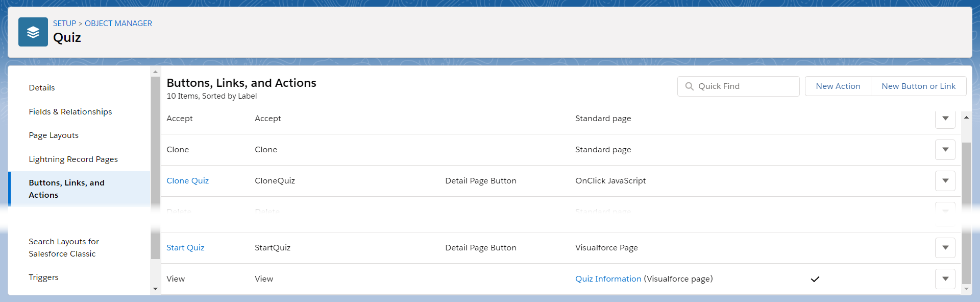Expand the Clone row action menu
Screen dimensions: 980x302
coord(945,150)
